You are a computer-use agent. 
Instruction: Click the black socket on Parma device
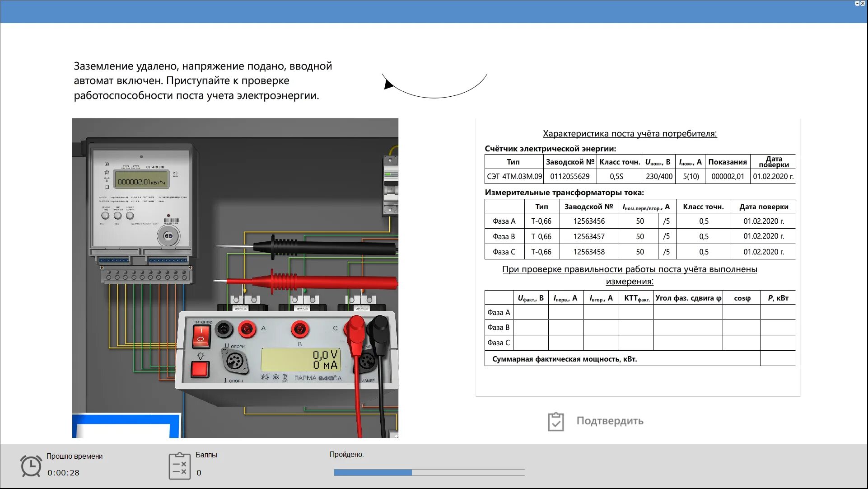tap(224, 329)
